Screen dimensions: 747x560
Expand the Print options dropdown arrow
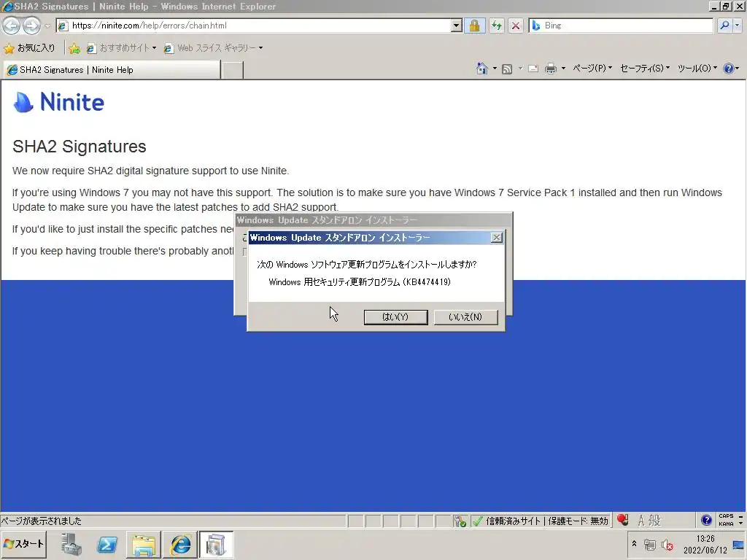click(563, 69)
